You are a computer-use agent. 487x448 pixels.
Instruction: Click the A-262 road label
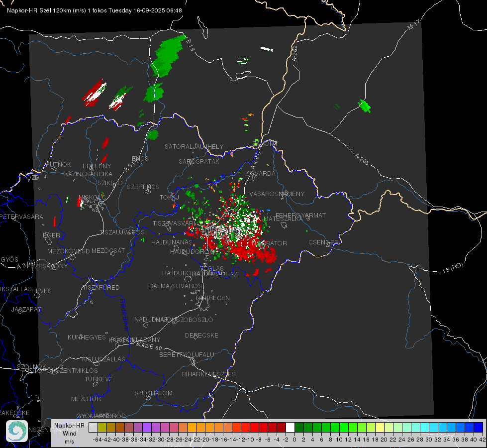(x=295, y=53)
